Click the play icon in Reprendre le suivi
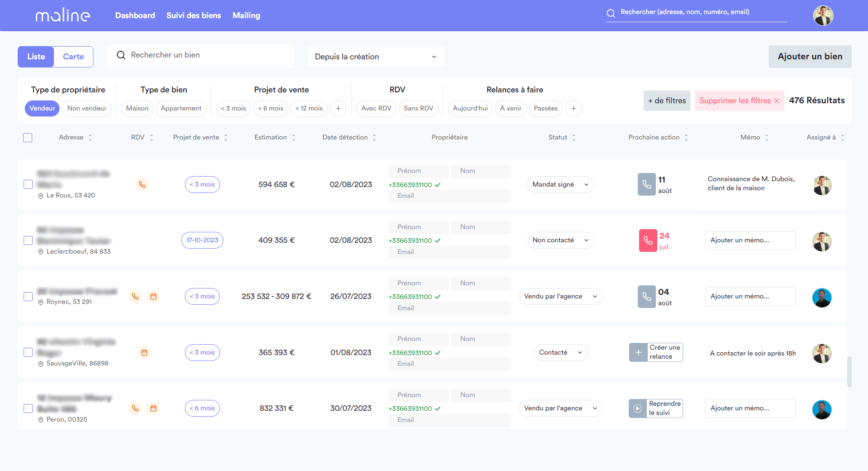The image size is (868, 471). click(638, 408)
